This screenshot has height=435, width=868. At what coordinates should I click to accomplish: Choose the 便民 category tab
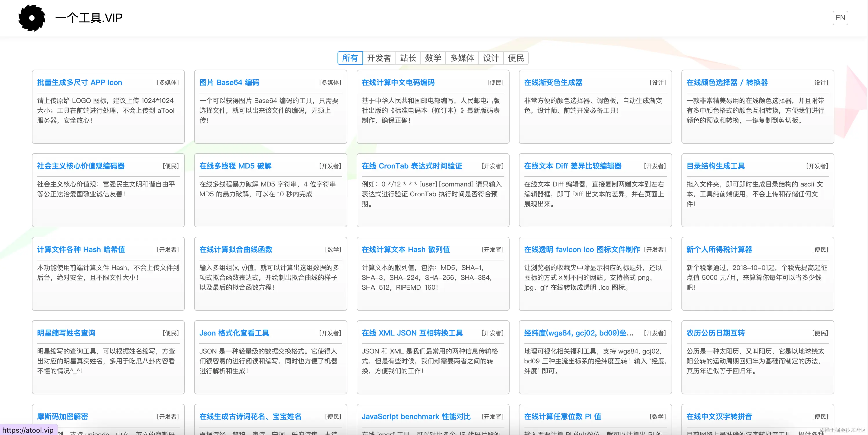pos(515,58)
